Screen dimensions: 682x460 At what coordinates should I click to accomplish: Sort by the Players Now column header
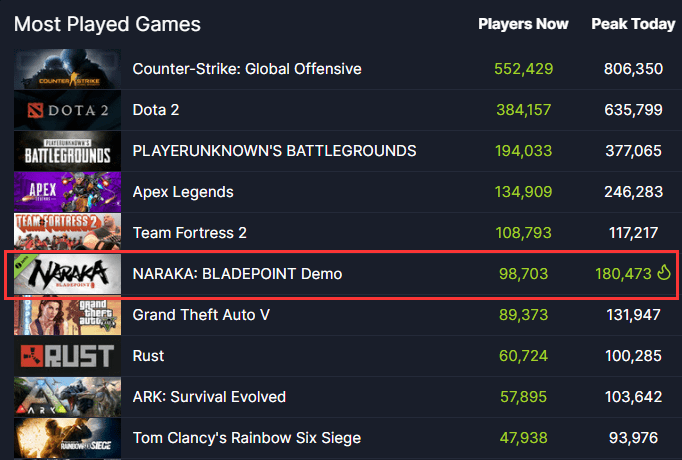click(x=523, y=24)
